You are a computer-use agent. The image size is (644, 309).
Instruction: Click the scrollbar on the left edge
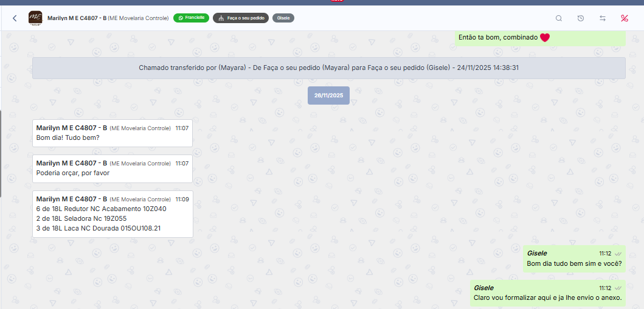[1, 152]
